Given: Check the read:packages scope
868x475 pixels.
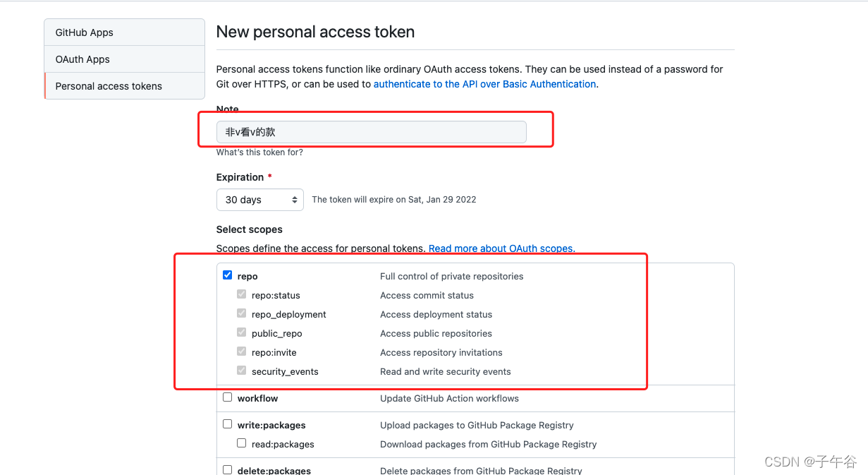Looking at the screenshot, I should point(241,443).
